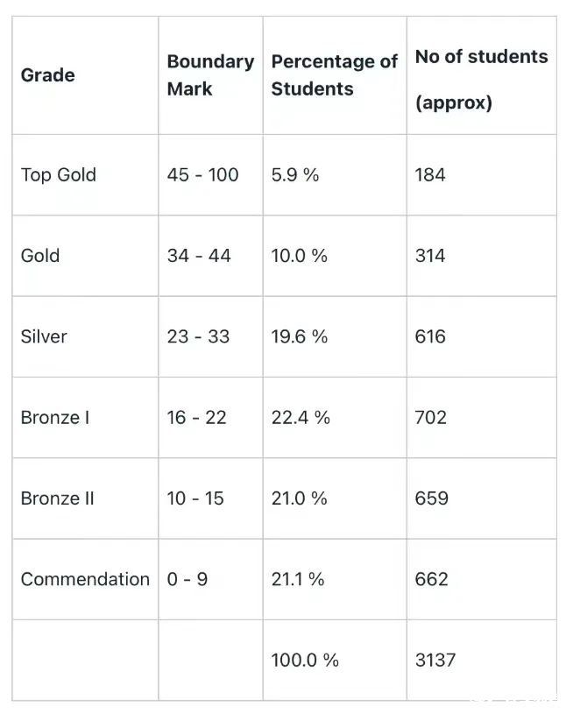Click the 10 - 15 boundary cell
This screenshot has width=566, height=728.
tap(195, 498)
